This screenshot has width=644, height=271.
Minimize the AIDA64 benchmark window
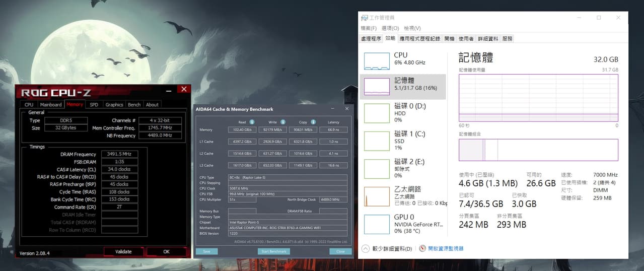click(x=332, y=109)
